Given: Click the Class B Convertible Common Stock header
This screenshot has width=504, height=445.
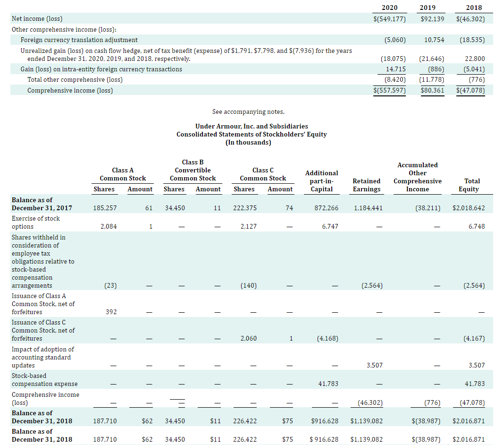Looking at the screenshot, I should coord(193,170).
